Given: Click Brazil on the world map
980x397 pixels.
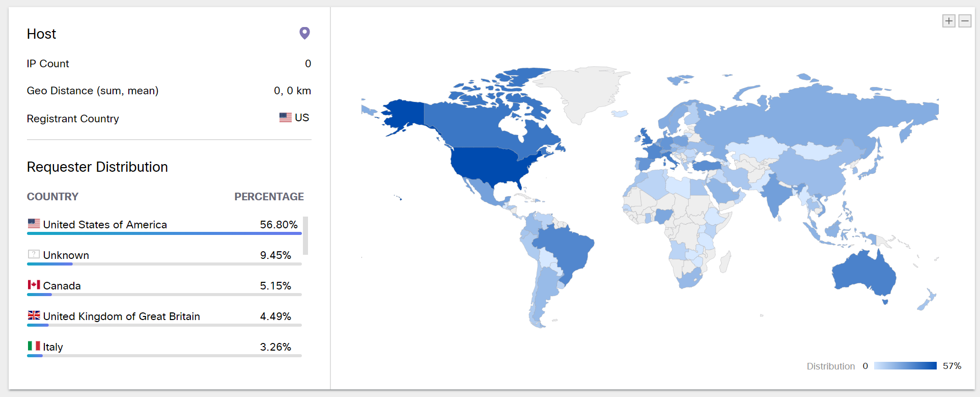Looking at the screenshot, I should [565, 250].
